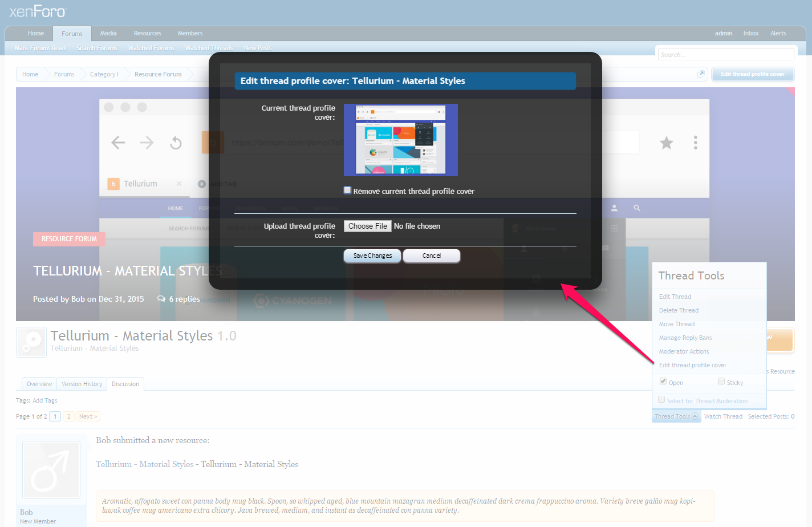Click the current thread profile cover thumbnail
Viewport: 812px width, 527px height.
point(401,140)
